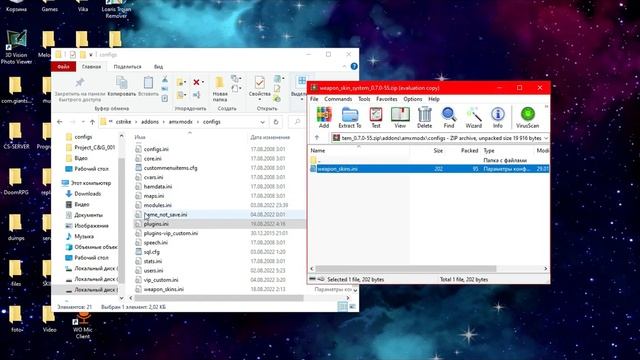640x360 pixels.
Task: Click Explorer horizontal scrollbar
Action: [x=219, y=298]
